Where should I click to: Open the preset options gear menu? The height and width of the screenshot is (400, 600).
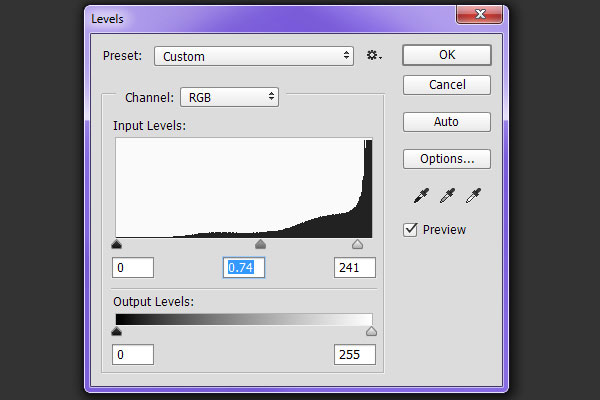[374, 56]
